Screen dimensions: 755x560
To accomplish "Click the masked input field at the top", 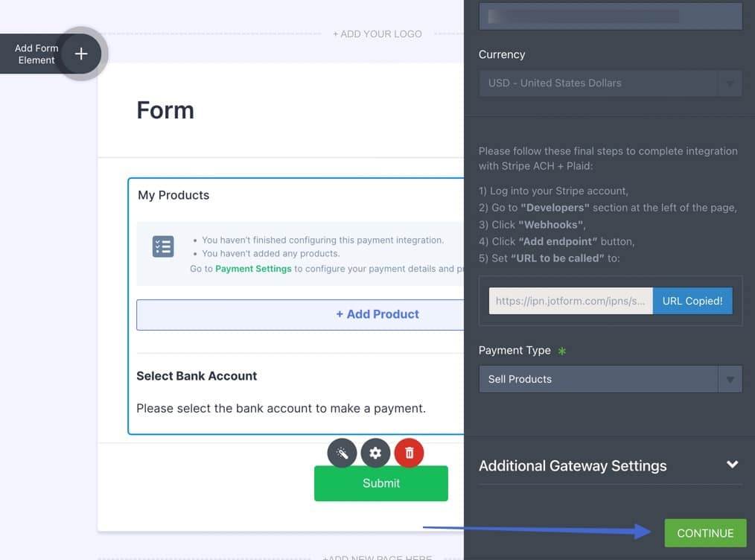I will [x=610, y=16].
